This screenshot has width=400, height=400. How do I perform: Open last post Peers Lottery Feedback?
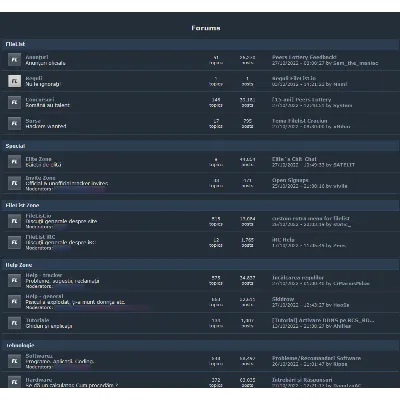point(304,57)
